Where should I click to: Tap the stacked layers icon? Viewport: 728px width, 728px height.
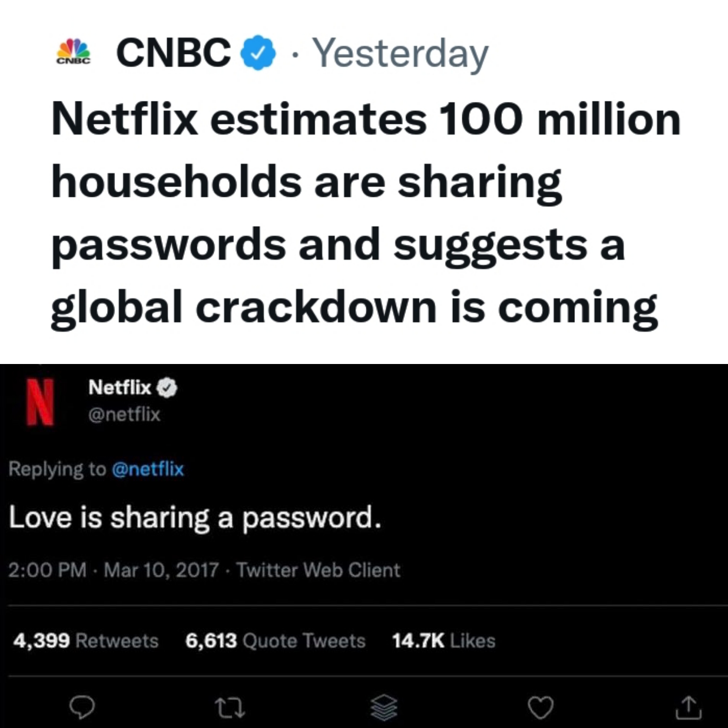[x=384, y=708]
